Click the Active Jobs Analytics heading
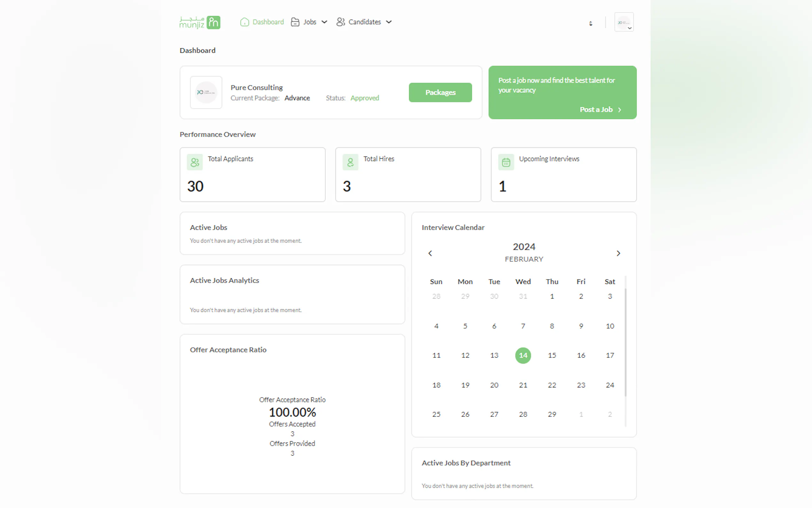 click(224, 281)
